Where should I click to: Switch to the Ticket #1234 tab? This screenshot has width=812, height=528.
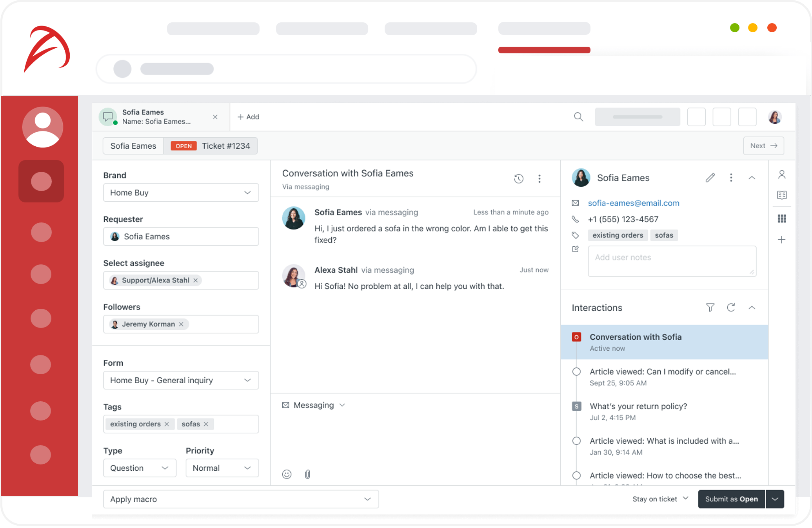point(211,146)
